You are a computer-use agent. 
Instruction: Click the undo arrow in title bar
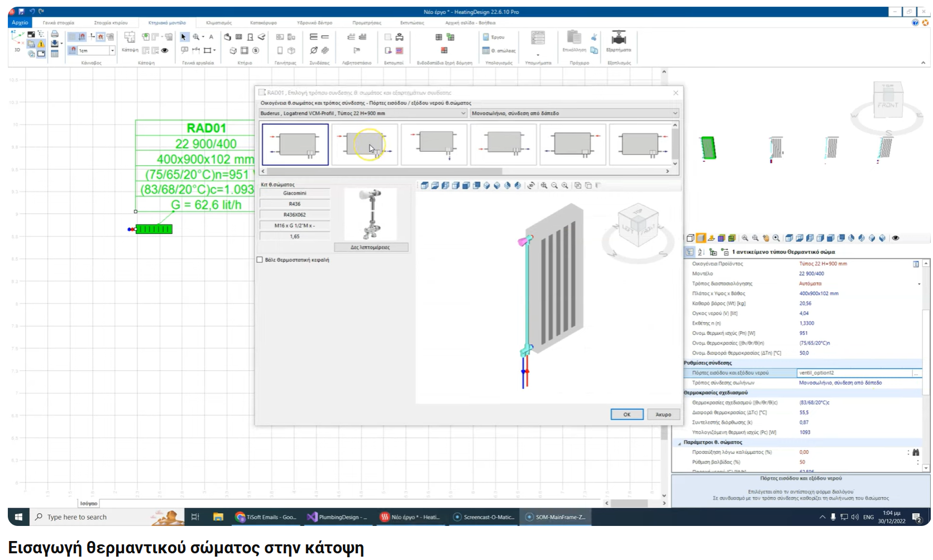tap(32, 11)
